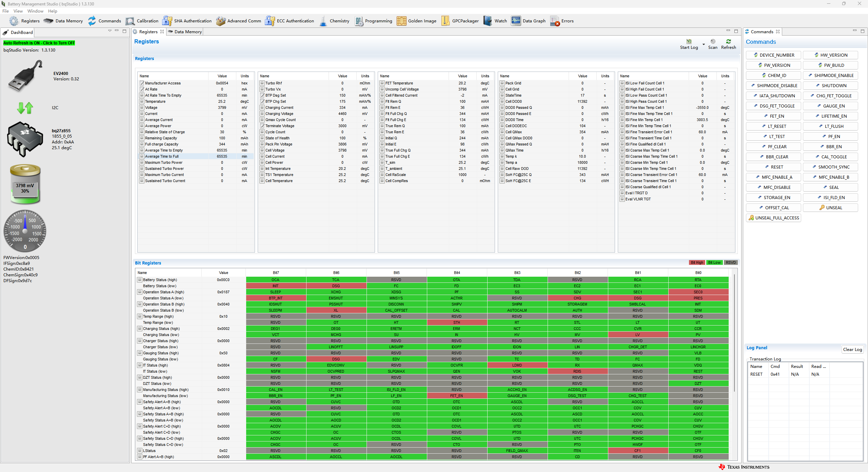Toggle edit icon for Manufacturer Access
The width and height of the screenshot is (868, 472).
point(142,83)
